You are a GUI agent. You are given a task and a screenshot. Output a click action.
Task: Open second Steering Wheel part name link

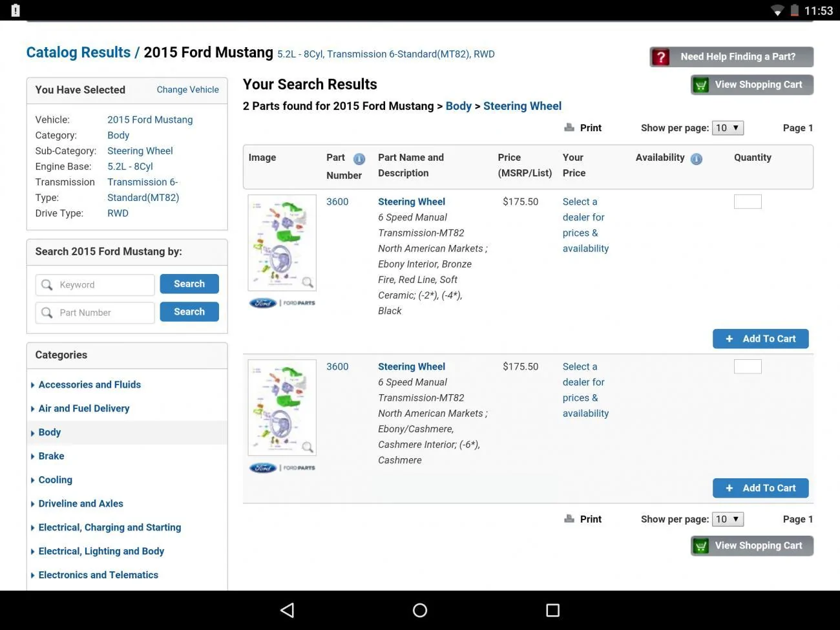tap(412, 366)
